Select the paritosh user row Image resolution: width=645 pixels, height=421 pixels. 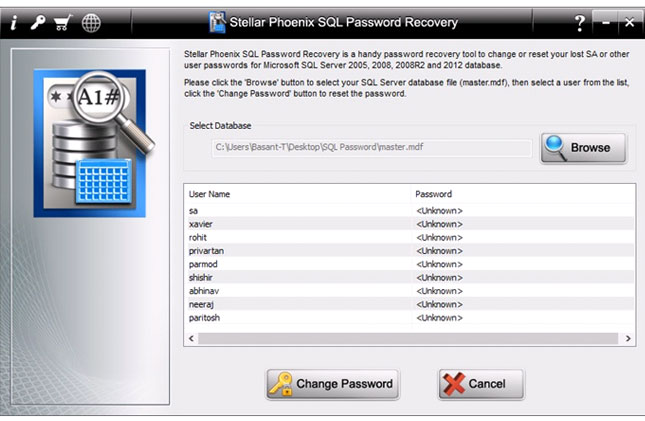(409, 318)
